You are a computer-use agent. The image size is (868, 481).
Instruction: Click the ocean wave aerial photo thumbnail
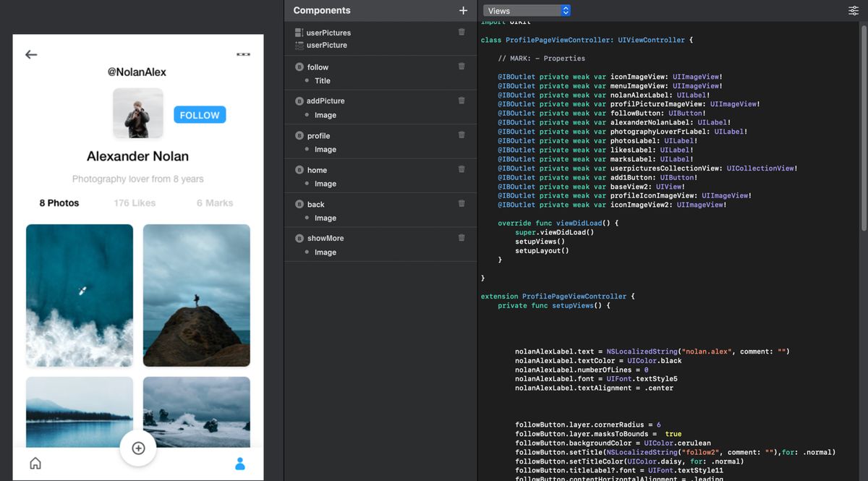(80, 295)
